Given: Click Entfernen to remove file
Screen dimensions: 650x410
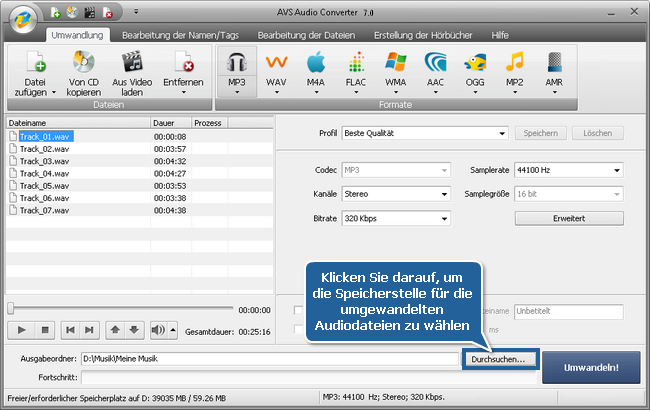Looking at the screenshot, I should [183, 64].
